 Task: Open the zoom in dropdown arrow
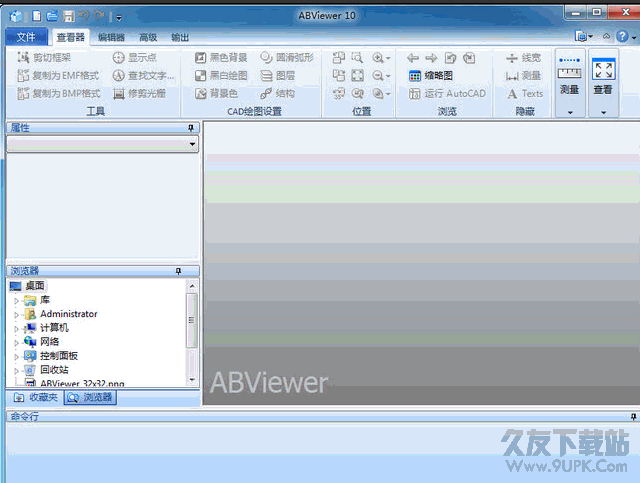click(388, 58)
